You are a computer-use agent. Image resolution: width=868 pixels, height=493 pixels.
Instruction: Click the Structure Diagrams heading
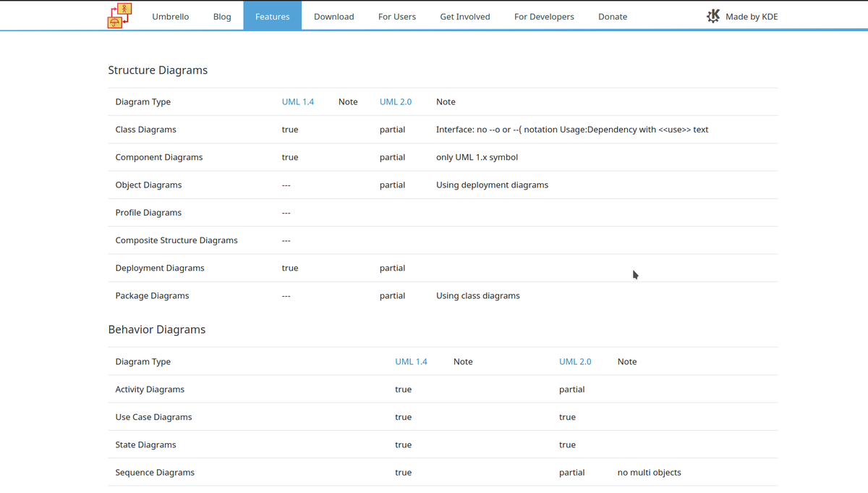(x=158, y=70)
